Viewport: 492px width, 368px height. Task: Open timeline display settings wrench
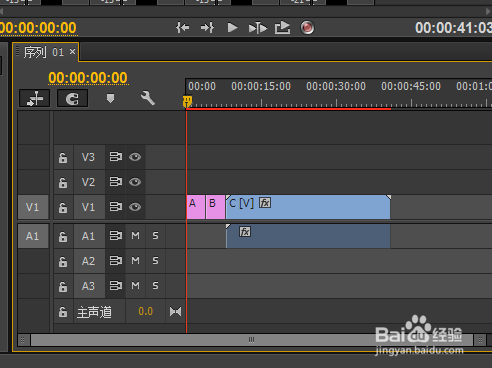point(148,98)
